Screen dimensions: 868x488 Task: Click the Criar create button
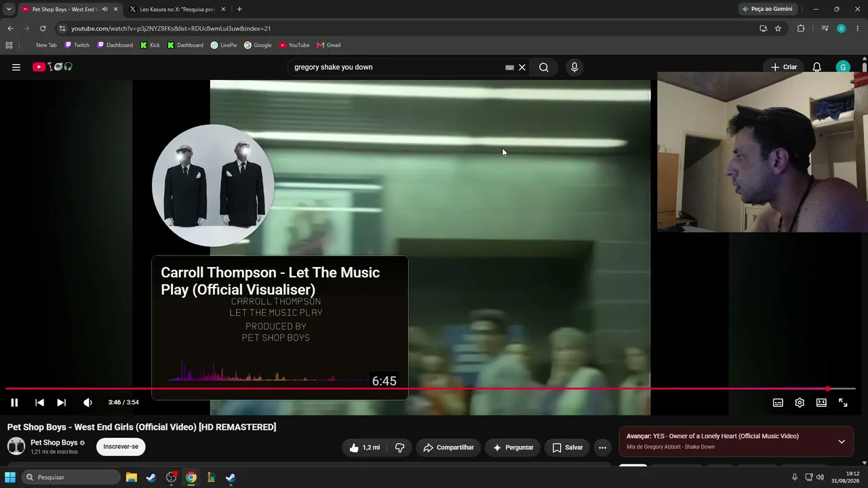(783, 67)
